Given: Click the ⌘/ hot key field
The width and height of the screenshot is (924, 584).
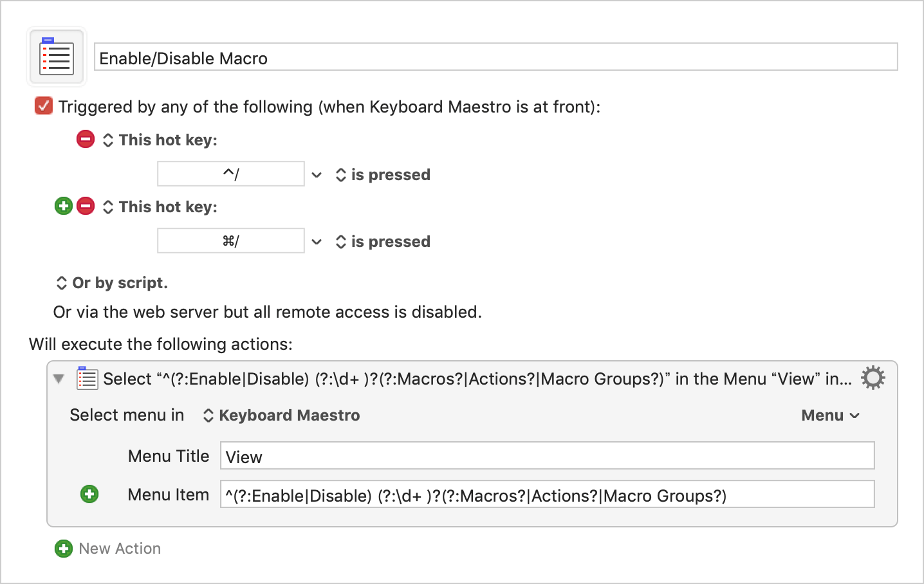Looking at the screenshot, I should [231, 241].
